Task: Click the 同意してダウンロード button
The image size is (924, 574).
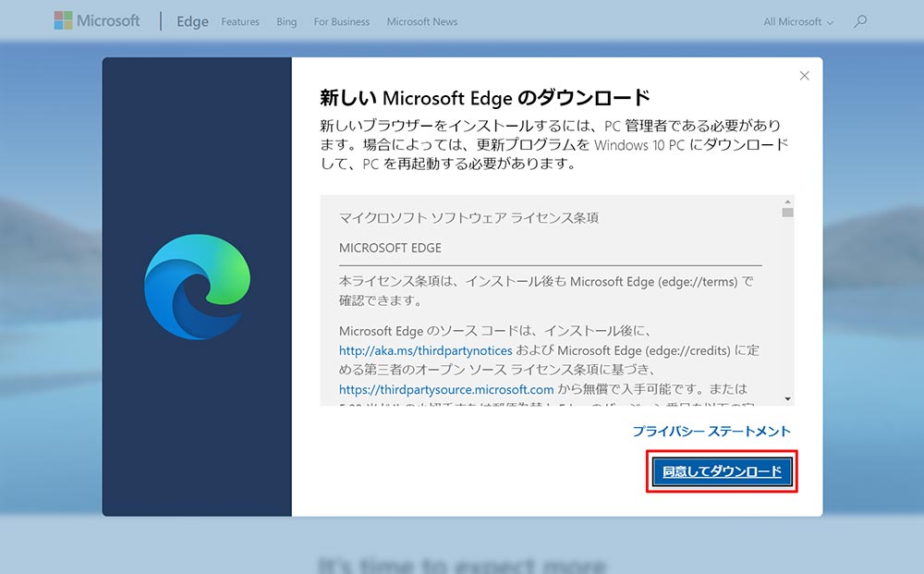Action: (x=722, y=471)
